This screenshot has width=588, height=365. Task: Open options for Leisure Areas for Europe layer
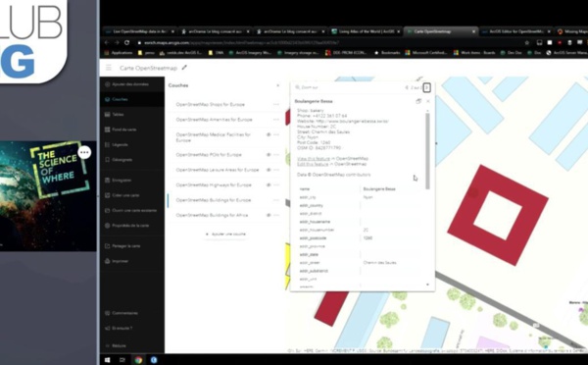276,170
